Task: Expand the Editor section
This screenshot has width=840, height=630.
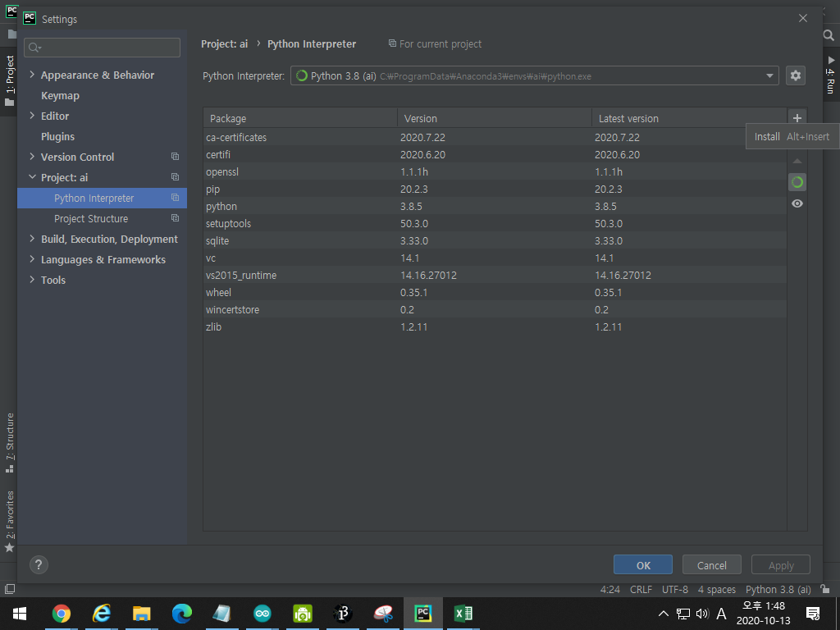Action: pos(32,116)
